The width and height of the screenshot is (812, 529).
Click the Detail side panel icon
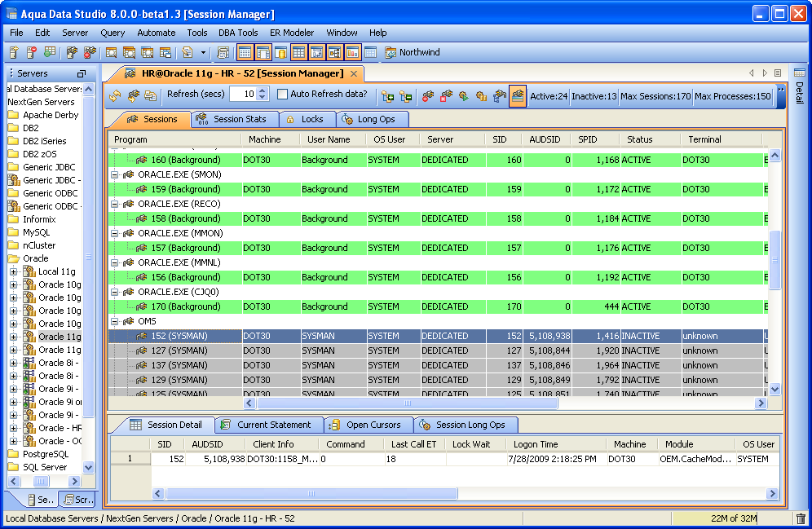pos(799,74)
